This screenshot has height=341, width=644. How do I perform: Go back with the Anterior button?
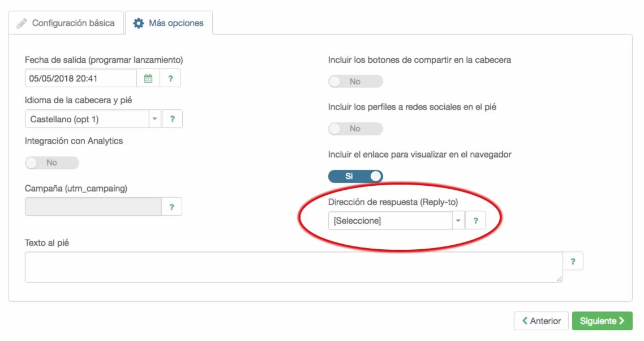(541, 321)
